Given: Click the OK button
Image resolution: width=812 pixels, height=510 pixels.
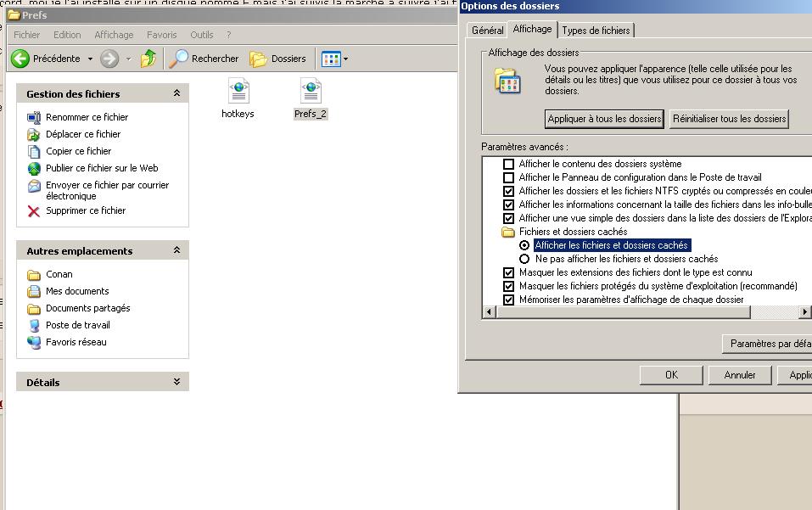Looking at the screenshot, I should (x=671, y=375).
